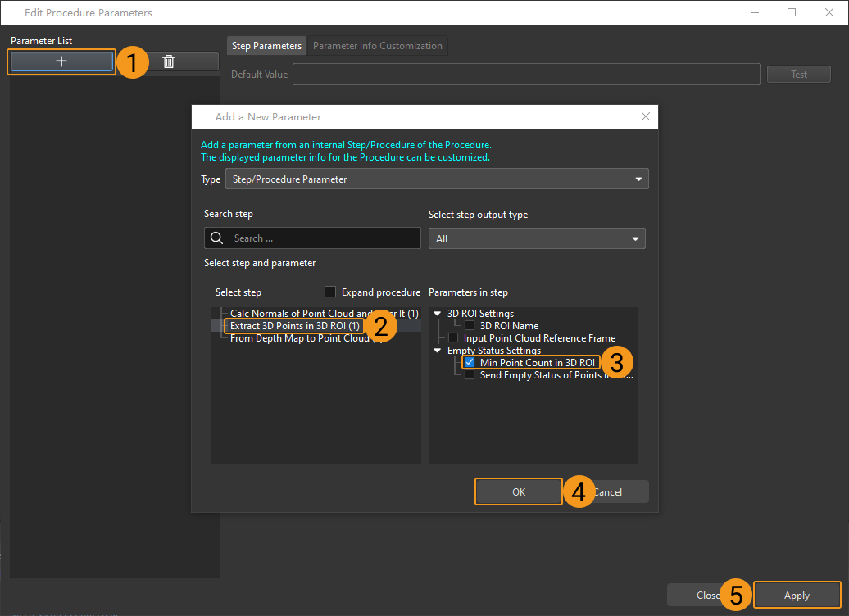Check the 3D ROI Name parameter
This screenshot has height=616, width=849.
[470, 326]
